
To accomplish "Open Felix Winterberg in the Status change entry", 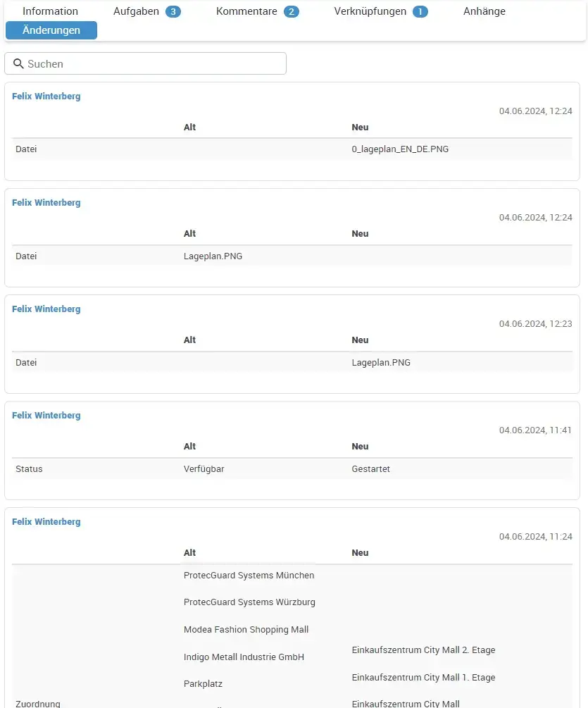I will point(46,416).
